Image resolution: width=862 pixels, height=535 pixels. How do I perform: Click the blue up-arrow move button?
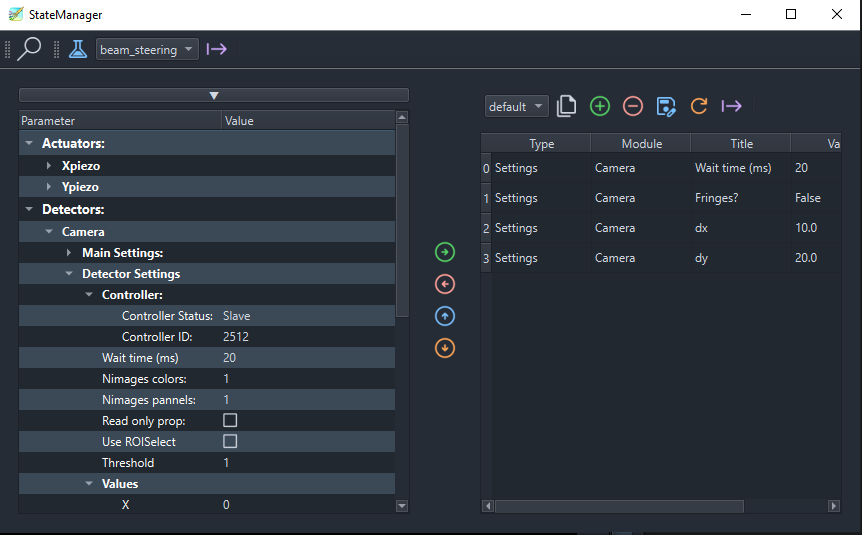[445, 316]
